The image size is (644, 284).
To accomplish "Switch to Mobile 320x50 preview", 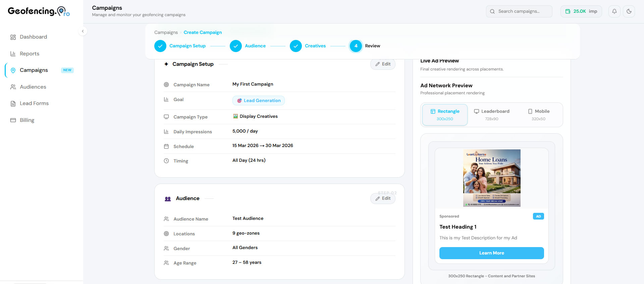I will (538, 115).
